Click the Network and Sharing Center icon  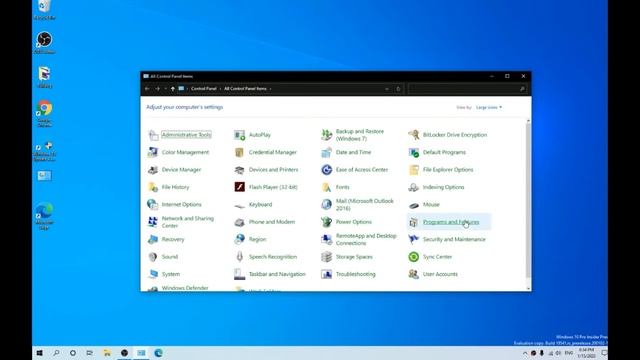(153, 222)
